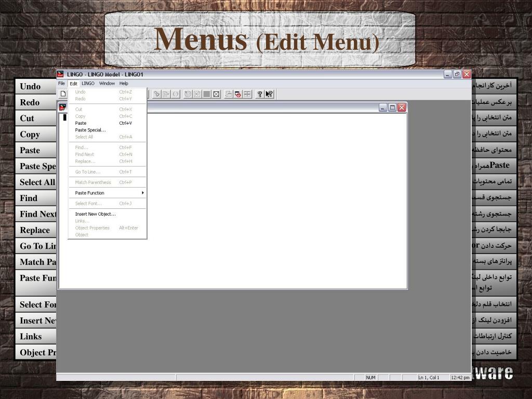Select the greyed Select All menu entry
The height and width of the screenshot is (399, 532).
tap(107, 137)
